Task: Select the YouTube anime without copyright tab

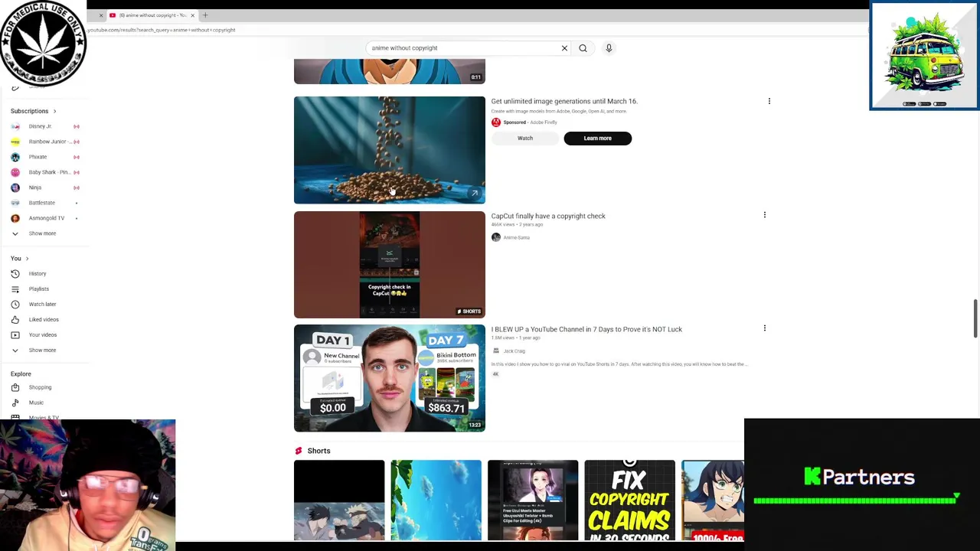Action: coord(151,15)
